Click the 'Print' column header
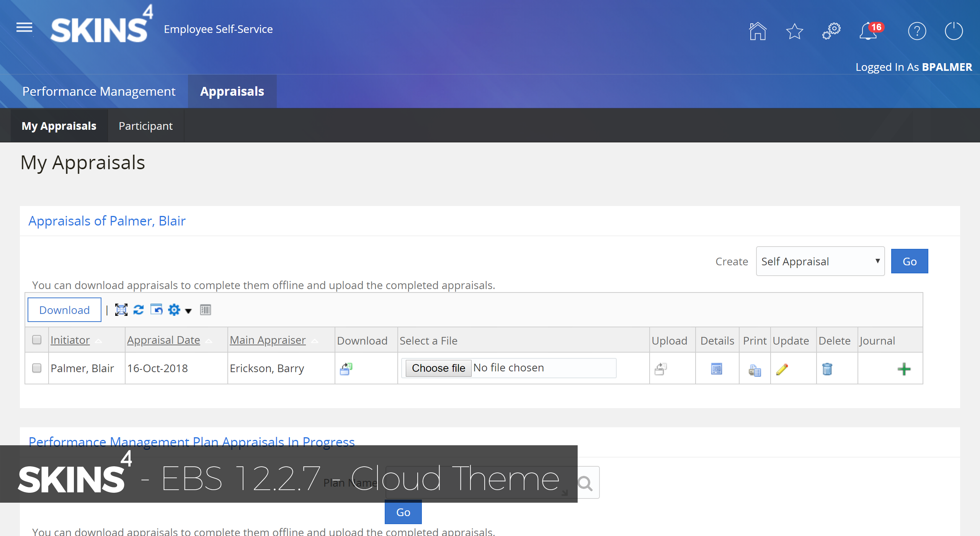The height and width of the screenshot is (536, 980). [x=755, y=341]
